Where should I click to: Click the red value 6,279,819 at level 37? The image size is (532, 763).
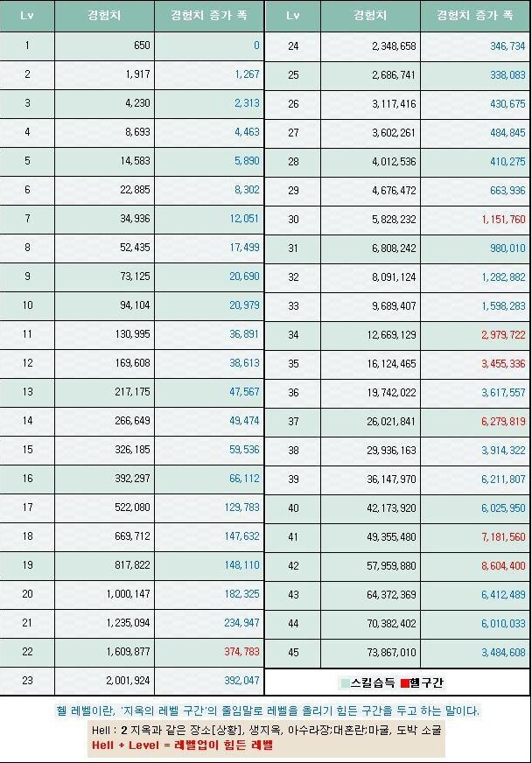(503, 422)
